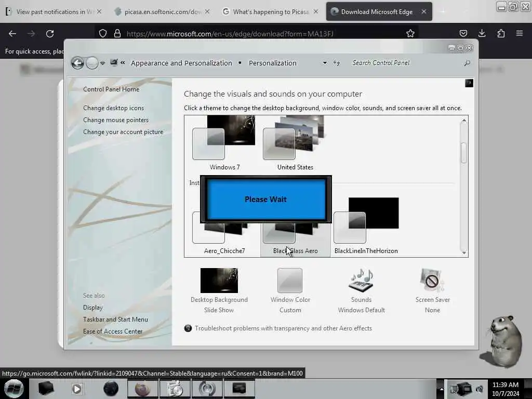Open Sounds Windows Default settings
Viewport: 532px width, 399px height.
click(x=362, y=290)
